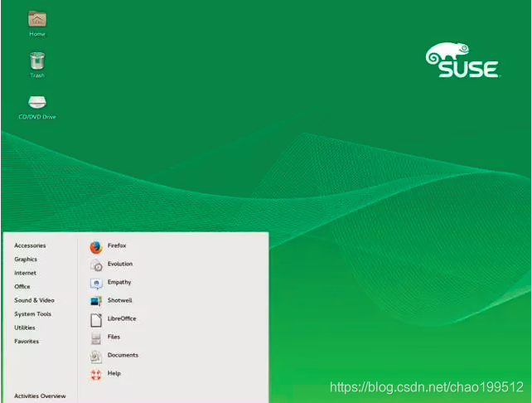Click the Files text label

[x=114, y=337]
